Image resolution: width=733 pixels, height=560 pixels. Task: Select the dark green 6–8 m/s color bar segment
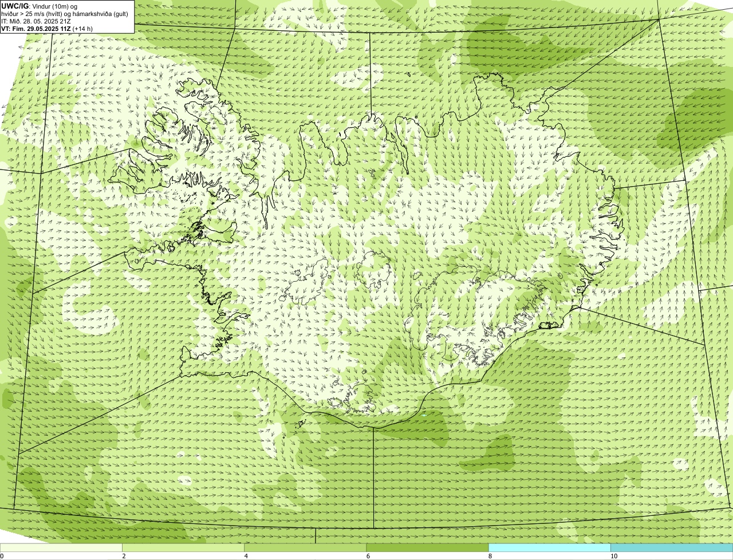(x=427, y=548)
